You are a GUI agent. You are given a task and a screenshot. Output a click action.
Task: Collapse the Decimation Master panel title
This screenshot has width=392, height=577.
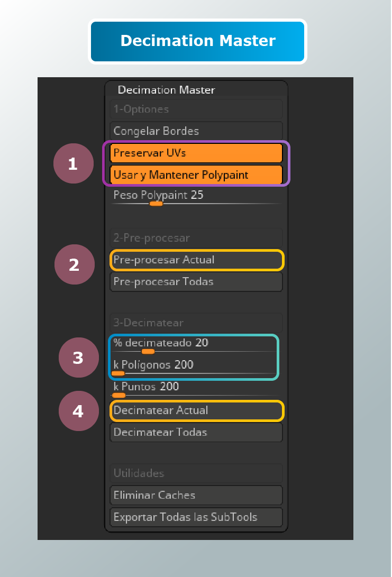tap(166, 90)
